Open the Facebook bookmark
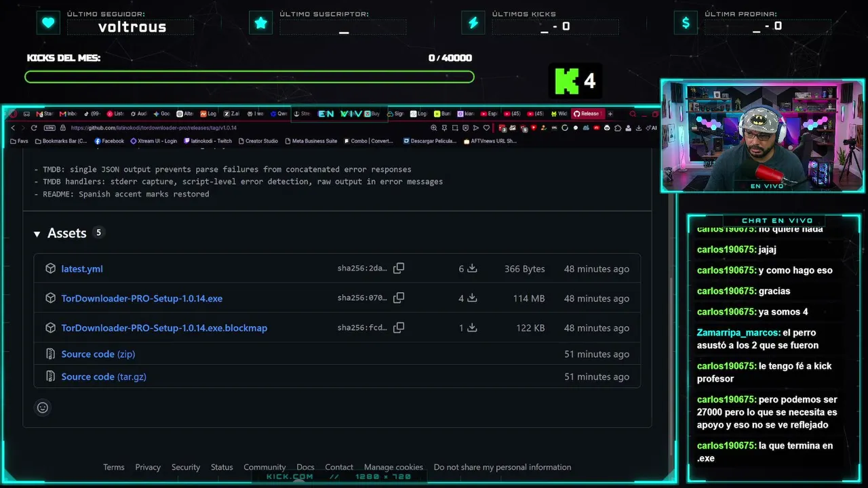The image size is (868, 488). 109,141
